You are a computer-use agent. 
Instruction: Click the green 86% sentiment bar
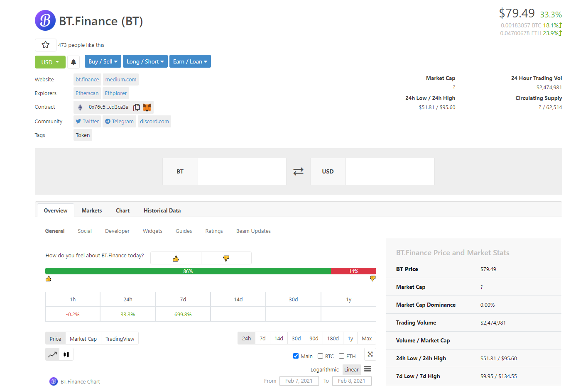tap(188, 271)
